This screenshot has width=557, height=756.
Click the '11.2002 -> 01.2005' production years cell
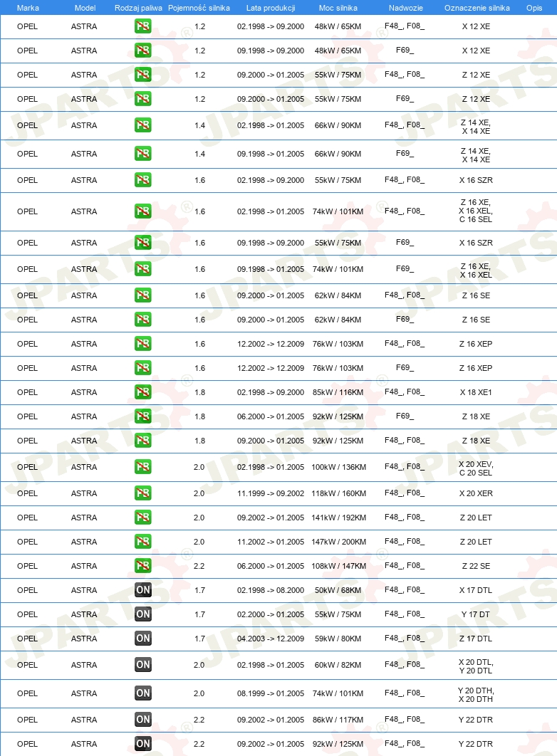point(271,542)
